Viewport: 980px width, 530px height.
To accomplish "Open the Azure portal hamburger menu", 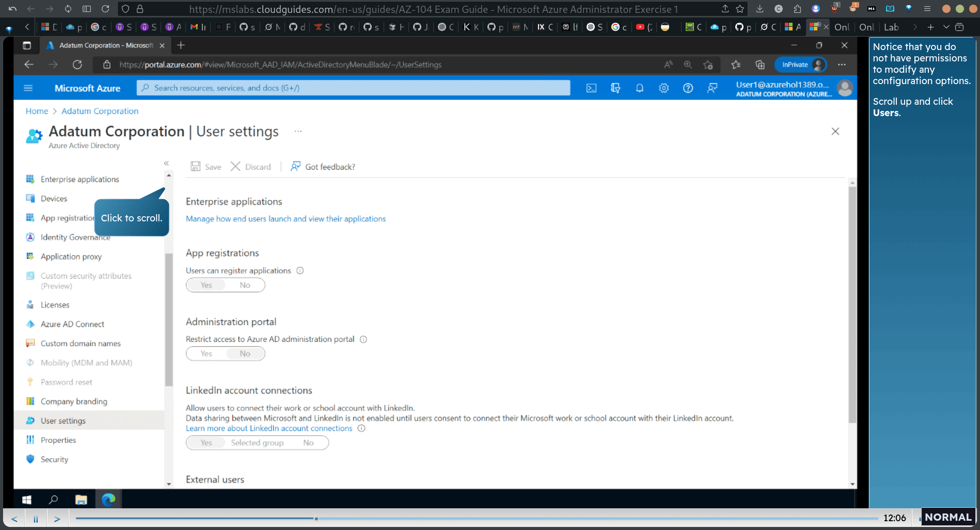I will [x=28, y=88].
